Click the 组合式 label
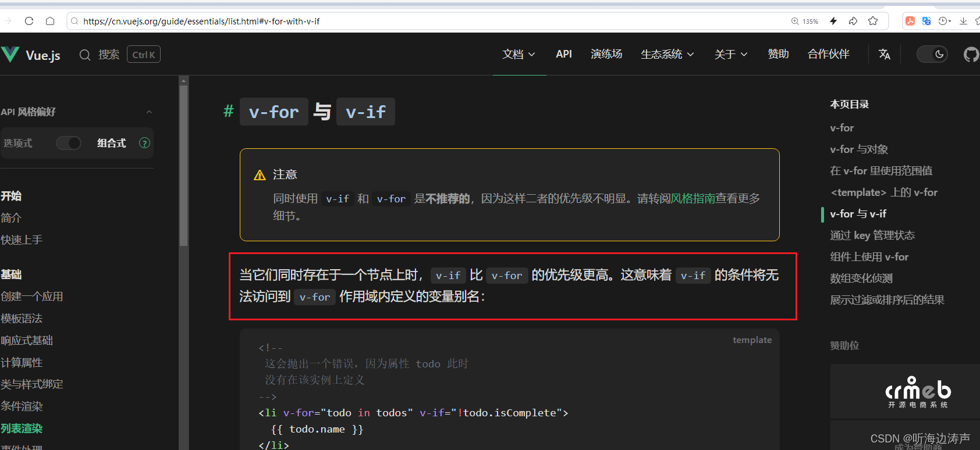980x450 pixels. click(x=111, y=143)
